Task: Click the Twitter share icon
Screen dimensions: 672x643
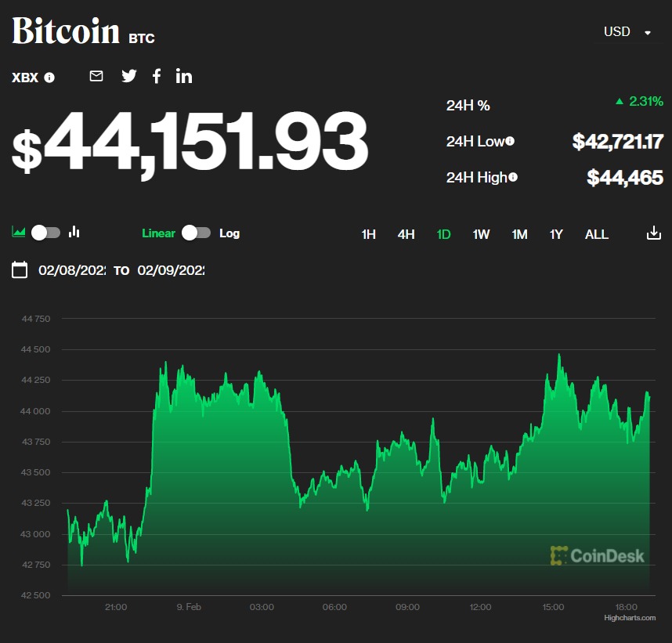Action: click(128, 76)
